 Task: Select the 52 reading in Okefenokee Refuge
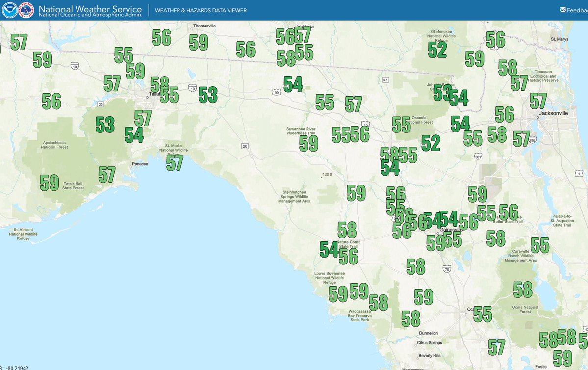(437, 50)
